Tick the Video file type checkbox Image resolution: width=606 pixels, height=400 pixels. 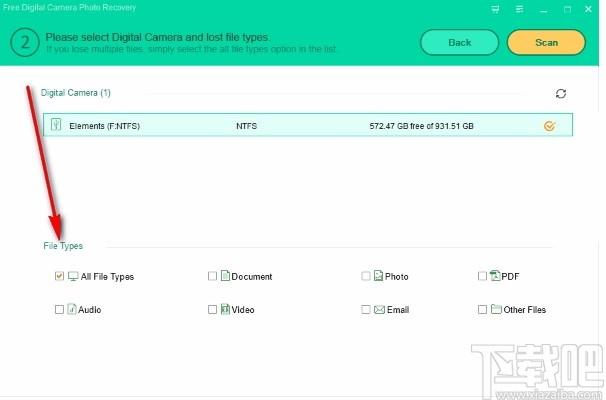click(212, 310)
